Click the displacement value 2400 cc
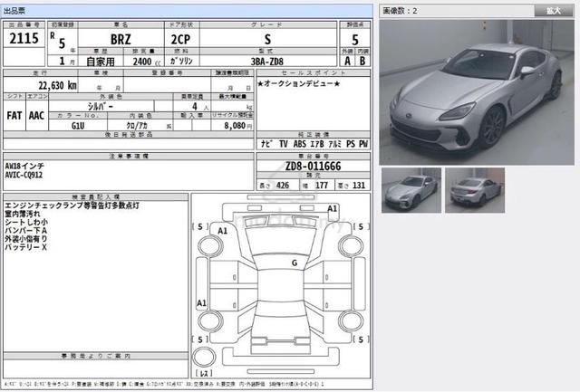 [x=147, y=62]
